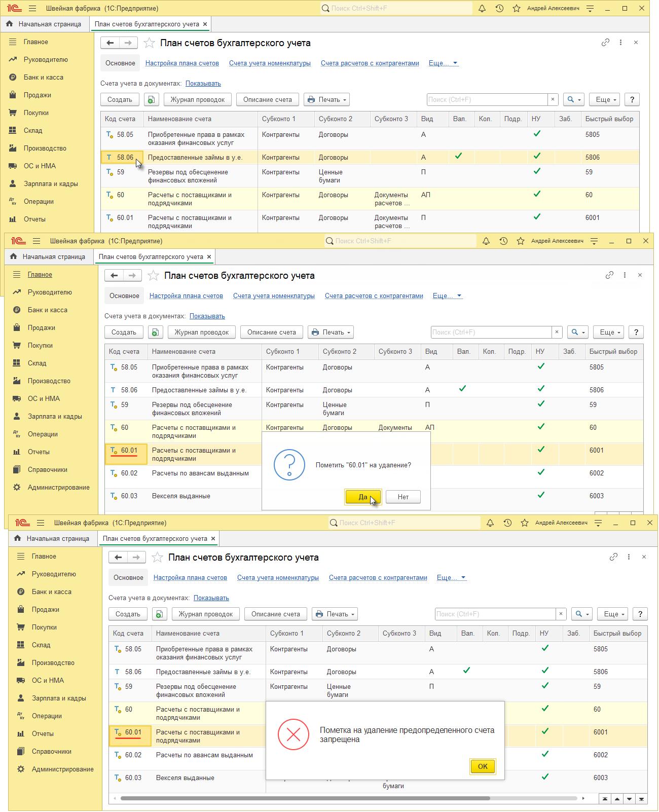Focus global search field in middle window title
Viewport: 659px width, 812px height.
[400, 241]
